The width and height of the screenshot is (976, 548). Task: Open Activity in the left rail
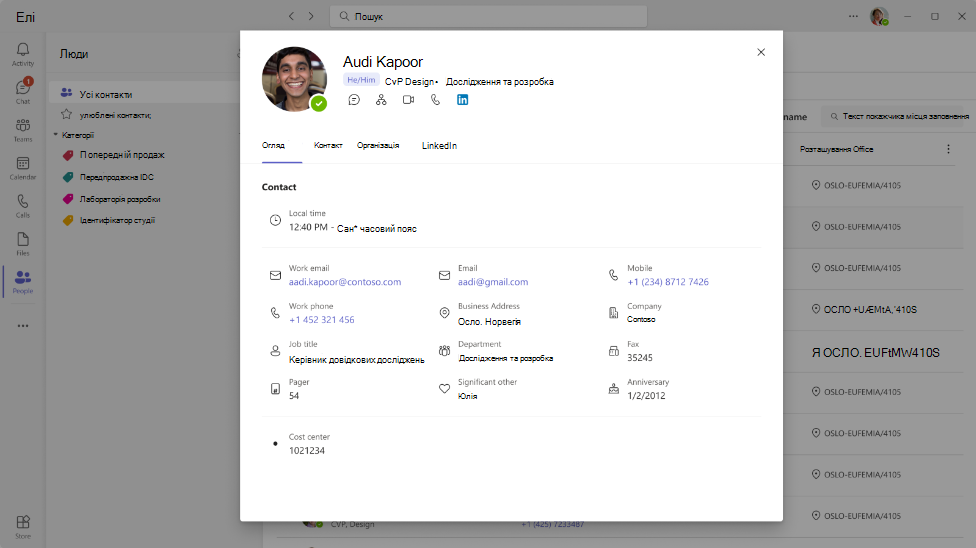[23, 54]
